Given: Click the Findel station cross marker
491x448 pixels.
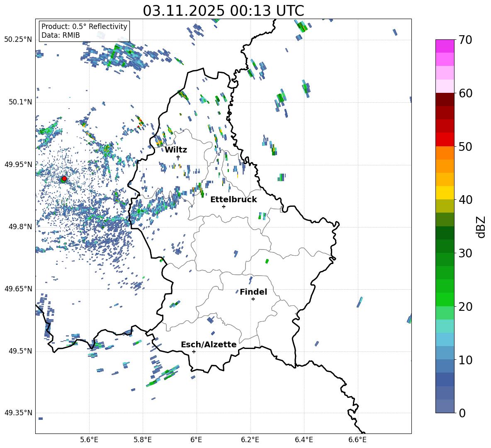Looking at the screenshot, I should [x=253, y=299].
